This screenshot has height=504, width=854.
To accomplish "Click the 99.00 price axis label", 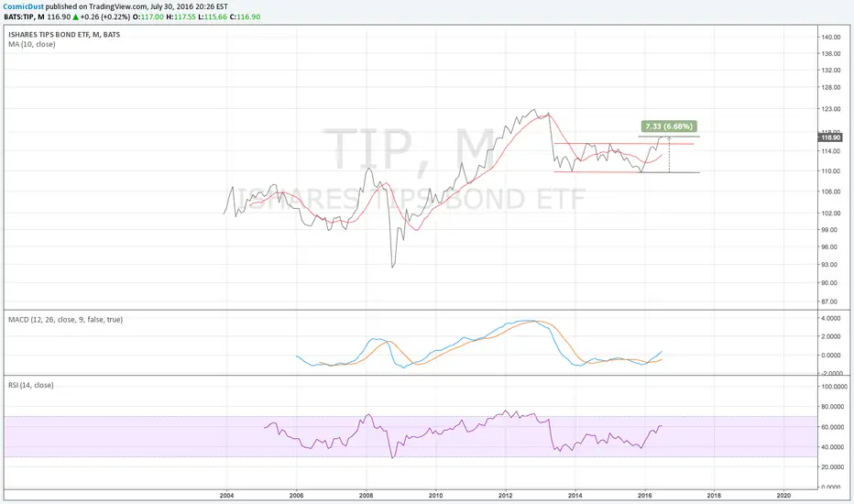I will click(x=830, y=230).
